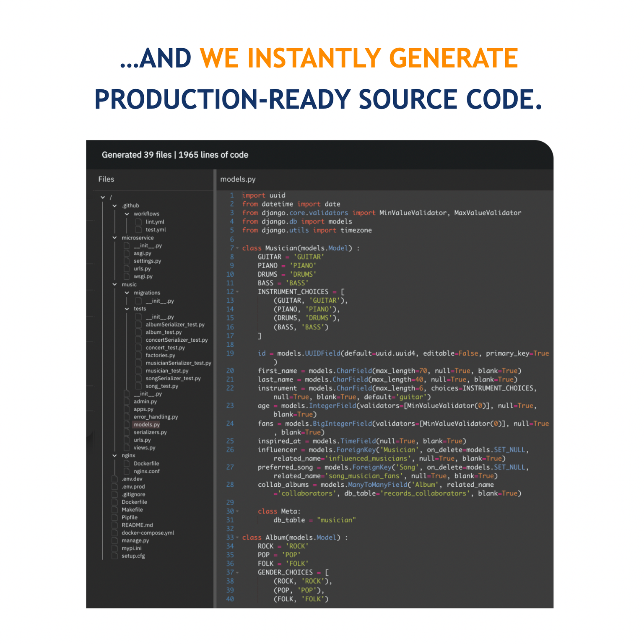The image size is (644, 644).
Task: Open models.py in the file tree
Action: pos(147,425)
